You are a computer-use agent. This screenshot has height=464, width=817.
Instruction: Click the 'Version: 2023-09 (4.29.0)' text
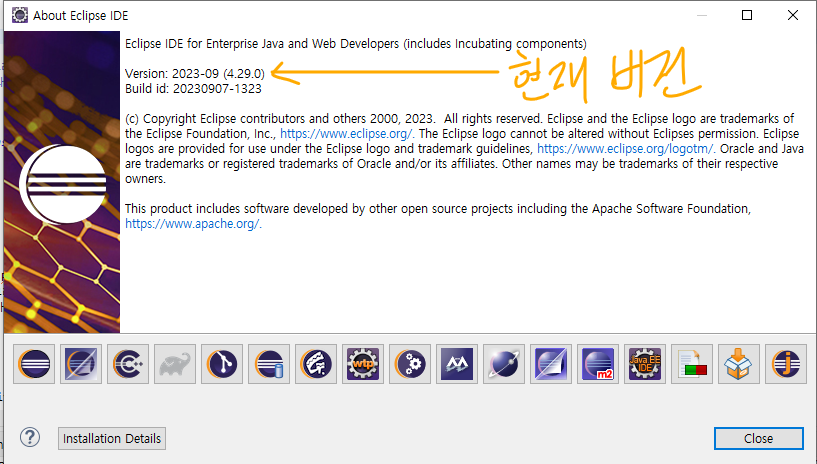pyautogui.click(x=195, y=74)
